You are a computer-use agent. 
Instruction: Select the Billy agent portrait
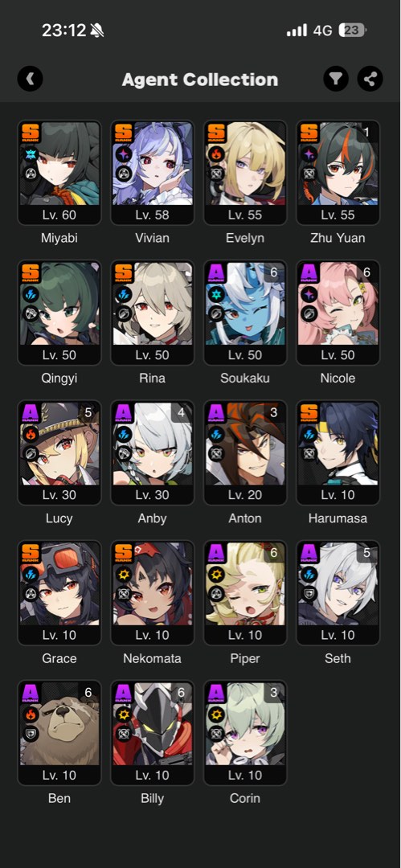click(153, 733)
